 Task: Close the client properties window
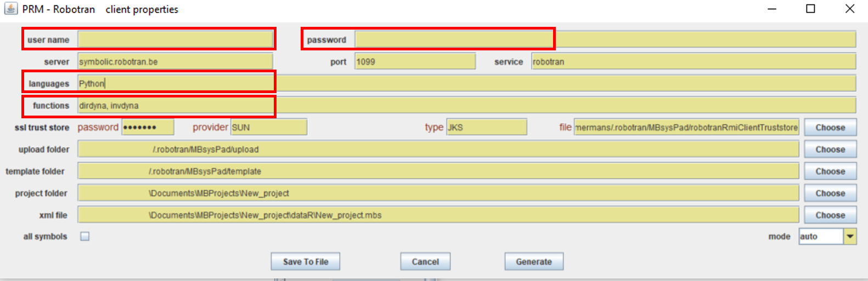click(x=850, y=9)
